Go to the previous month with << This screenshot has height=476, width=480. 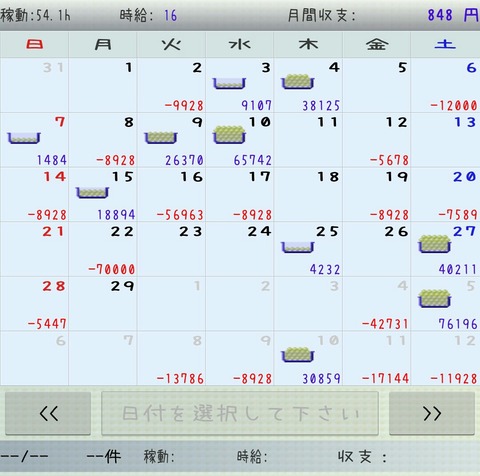(x=48, y=414)
